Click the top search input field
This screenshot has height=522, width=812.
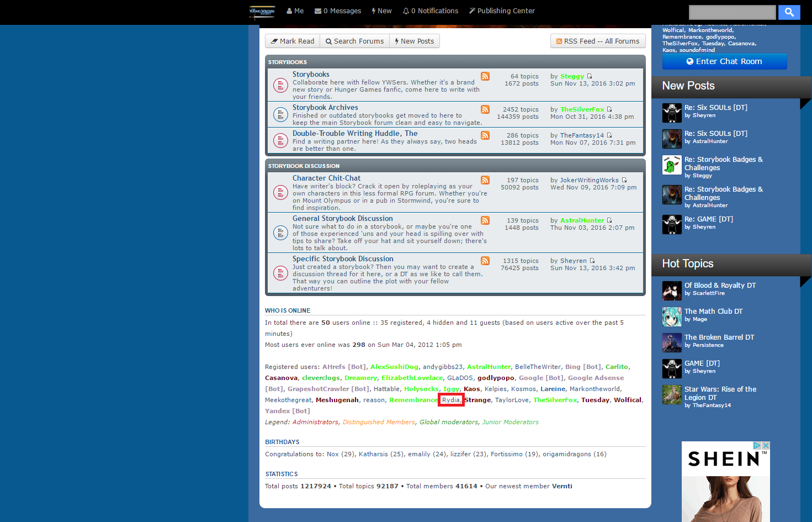tap(733, 12)
